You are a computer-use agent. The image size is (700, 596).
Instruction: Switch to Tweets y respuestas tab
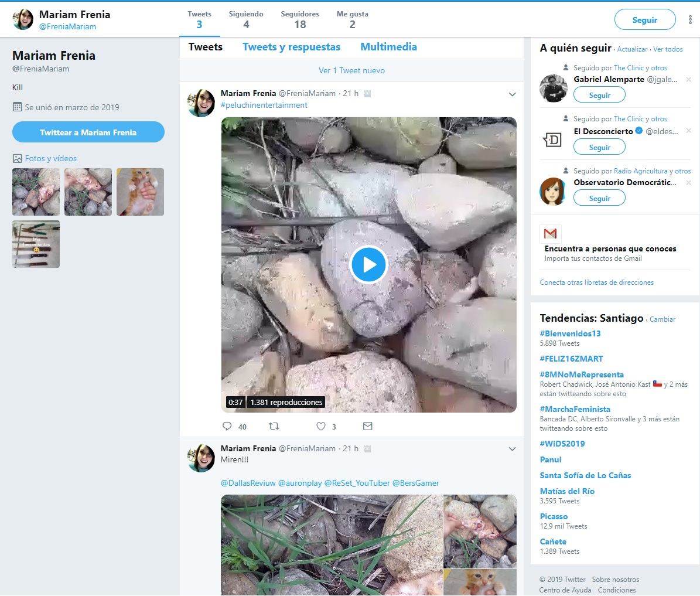pos(291,47)
